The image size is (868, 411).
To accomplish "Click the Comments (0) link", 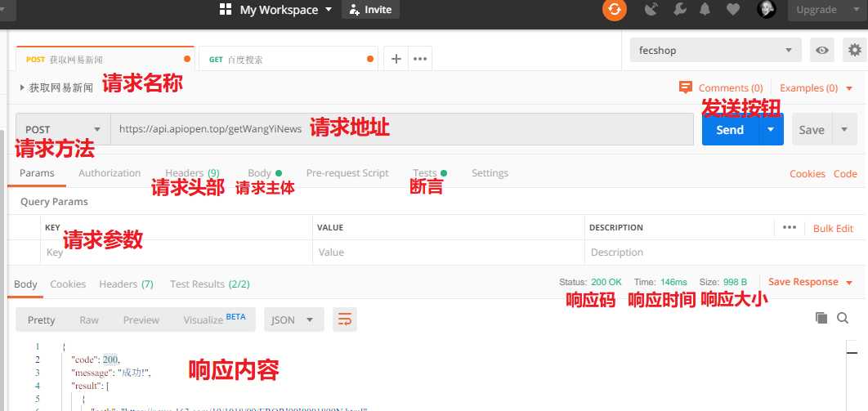I will (731, 88).
